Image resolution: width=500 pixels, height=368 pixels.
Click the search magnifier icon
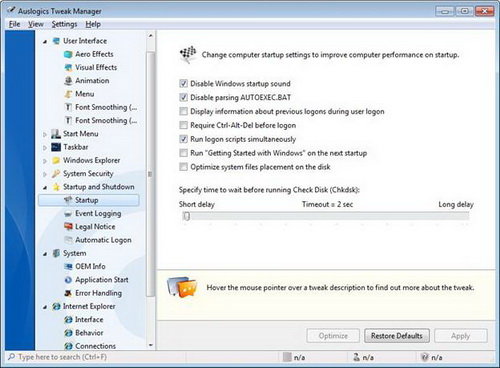(11, 357)
